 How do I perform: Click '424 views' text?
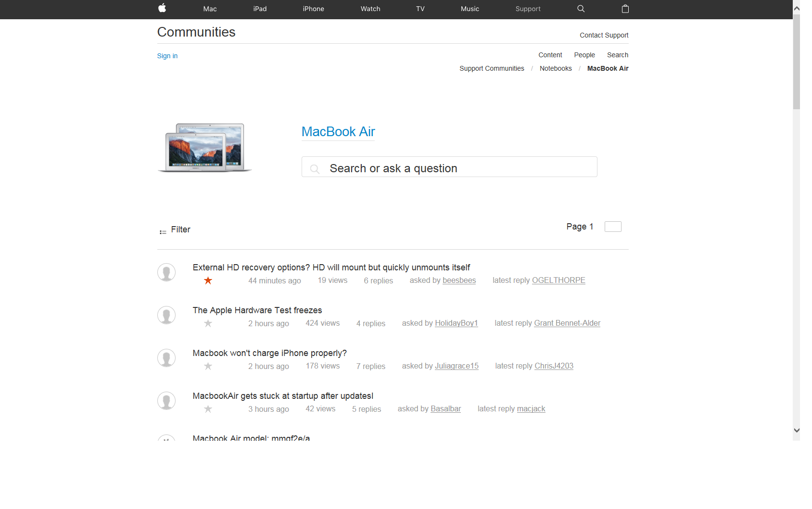tap(323, 323)
